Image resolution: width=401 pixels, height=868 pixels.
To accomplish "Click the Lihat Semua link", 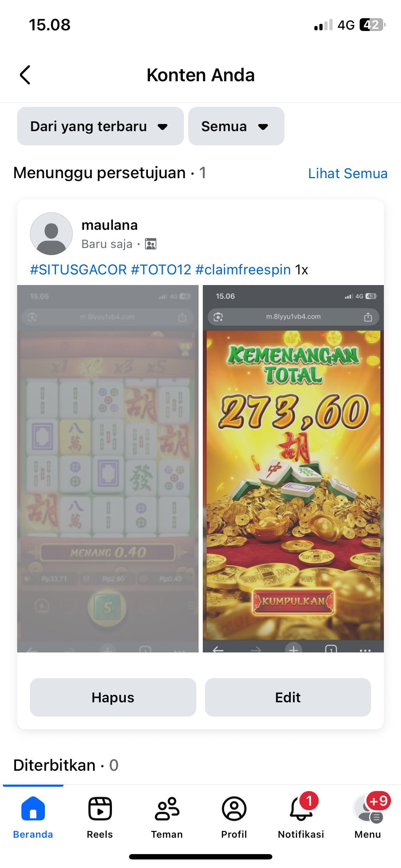I will (x=348, y=174).
